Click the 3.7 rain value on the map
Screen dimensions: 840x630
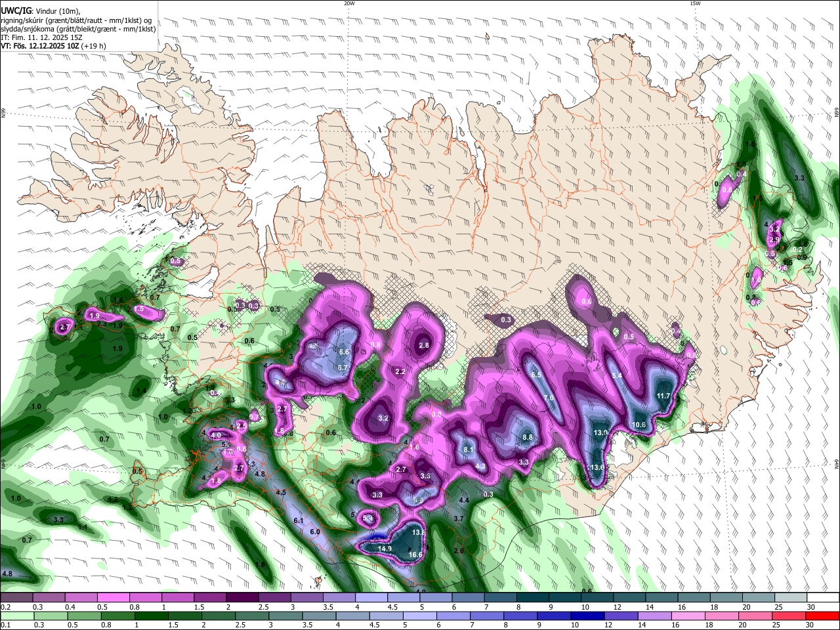pos(459,518)
